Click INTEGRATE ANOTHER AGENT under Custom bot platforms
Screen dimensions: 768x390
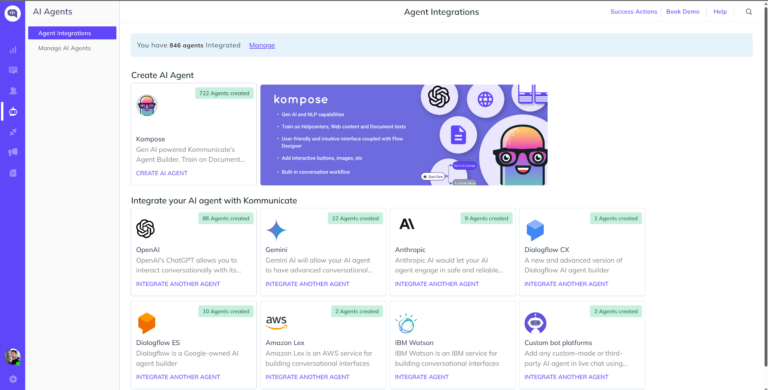(566, 377)
